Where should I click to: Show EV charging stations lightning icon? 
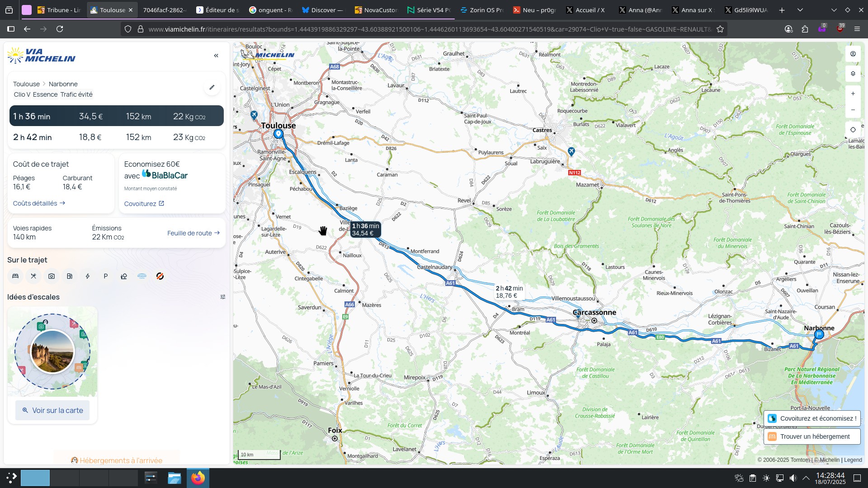[x=88, y=276]
